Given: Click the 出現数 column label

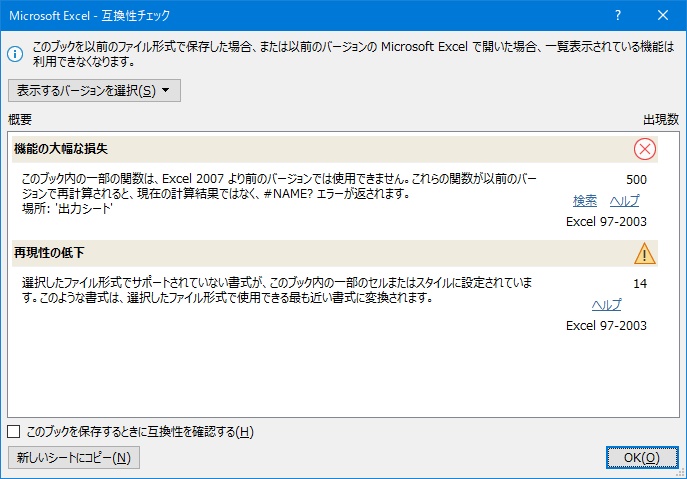Looking at the screenshot, I should [661, 119].
